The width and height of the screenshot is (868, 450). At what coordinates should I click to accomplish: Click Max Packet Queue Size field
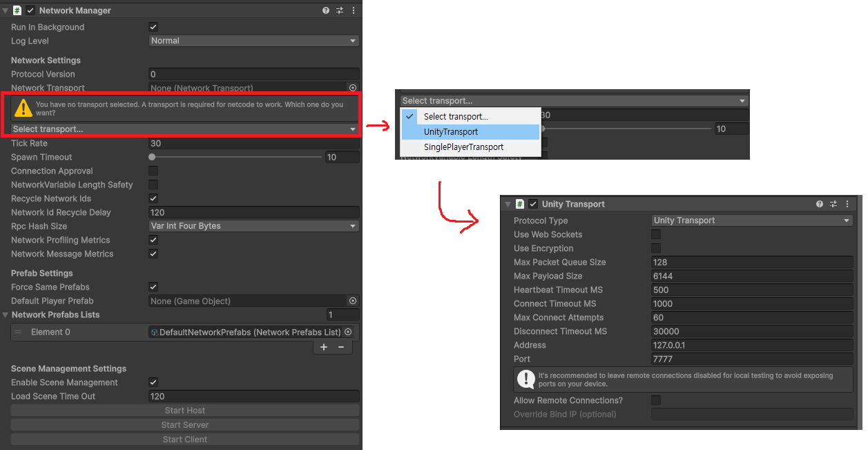pos(753,262)
